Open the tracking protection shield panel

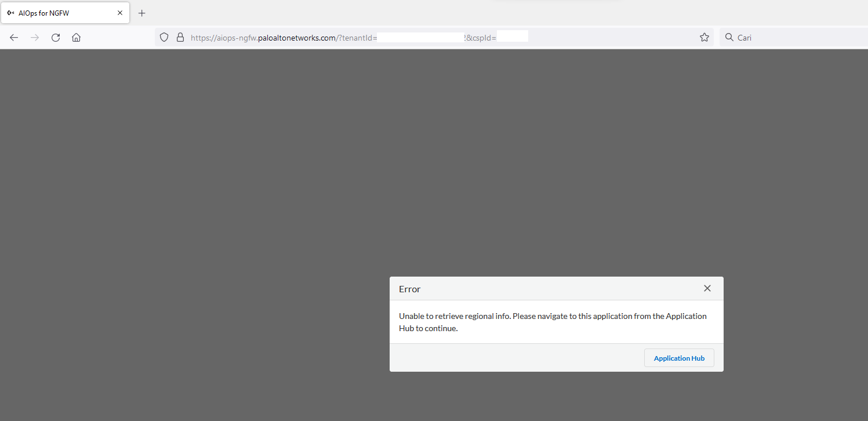(164, 37)
